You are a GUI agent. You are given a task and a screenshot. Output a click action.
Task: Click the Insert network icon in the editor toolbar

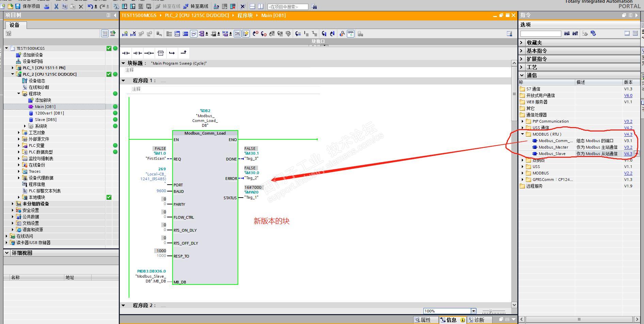point(125,33)
